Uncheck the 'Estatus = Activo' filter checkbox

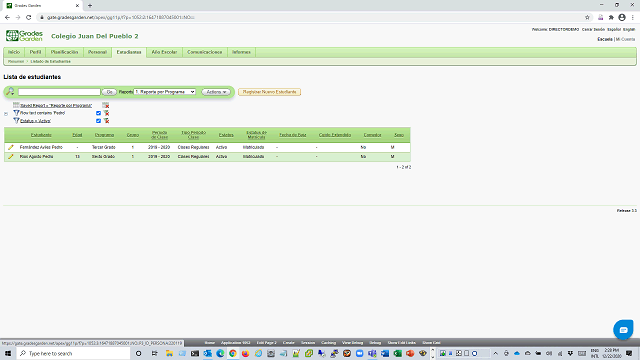pos(98,121)
